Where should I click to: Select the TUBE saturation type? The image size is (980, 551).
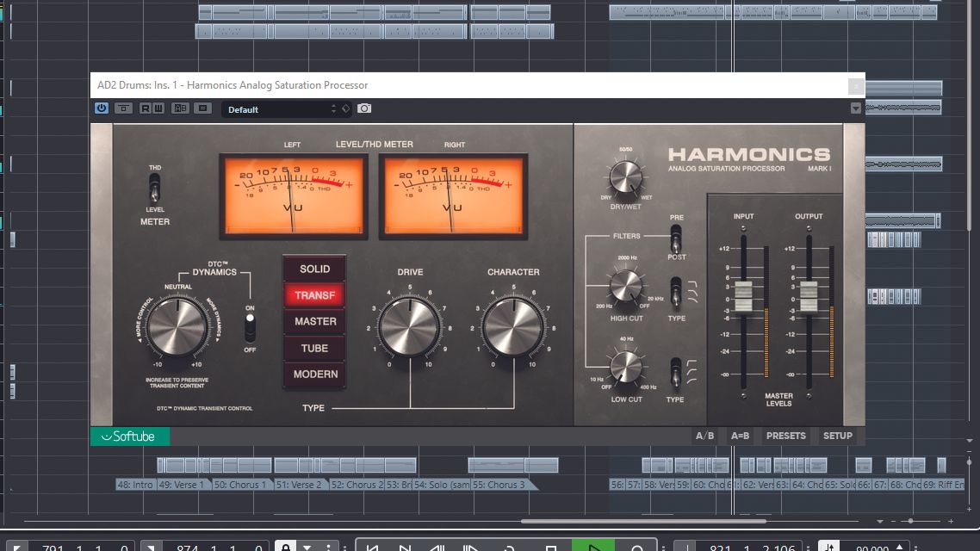tap(314, 348)
